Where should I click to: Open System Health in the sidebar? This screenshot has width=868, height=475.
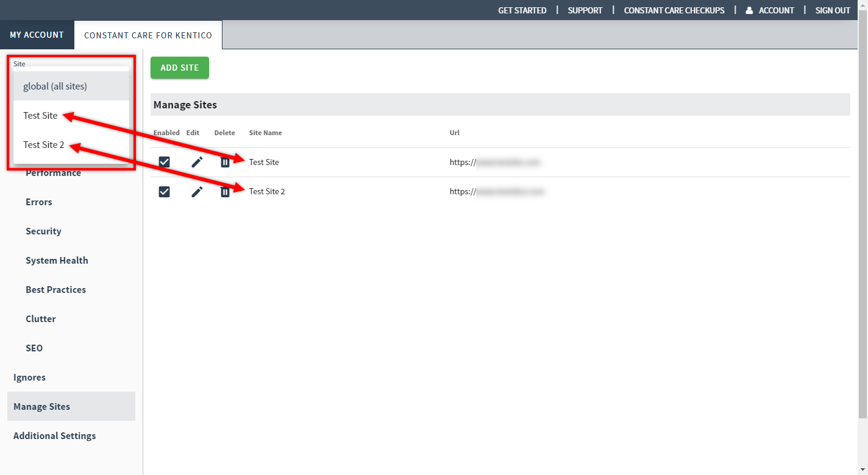(x=57, y=261)
